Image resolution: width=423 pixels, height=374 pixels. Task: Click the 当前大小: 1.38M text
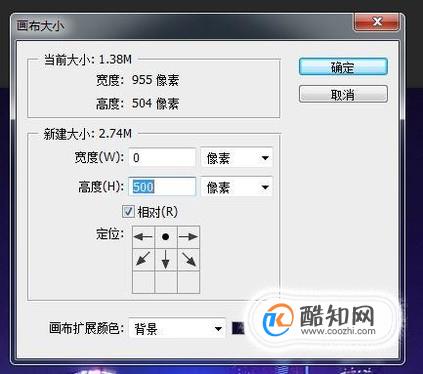pyautogui.click(x=88, y=60)
